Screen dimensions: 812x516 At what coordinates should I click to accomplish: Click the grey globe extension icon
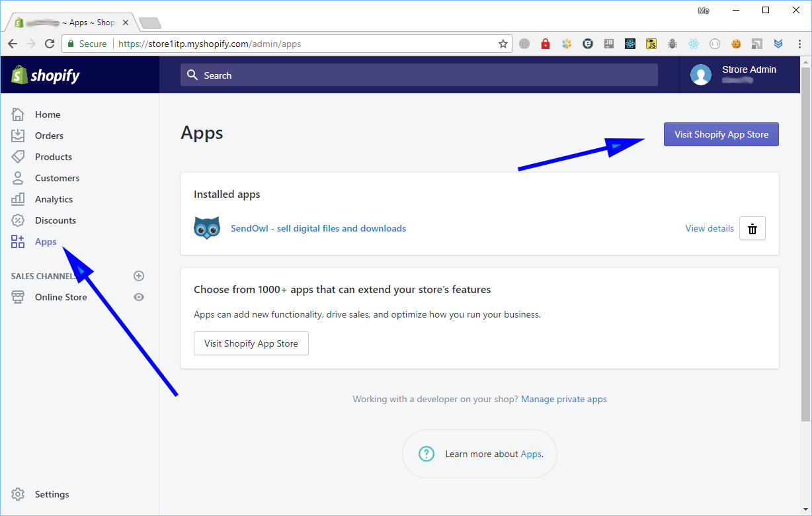tap(524, 44)
